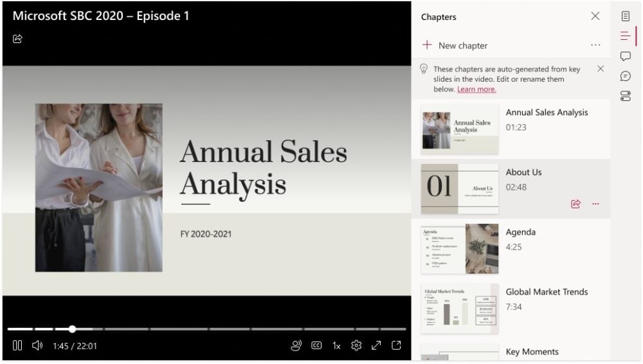Click 'Global Market Trends' chapter title text

click(547, 292)
